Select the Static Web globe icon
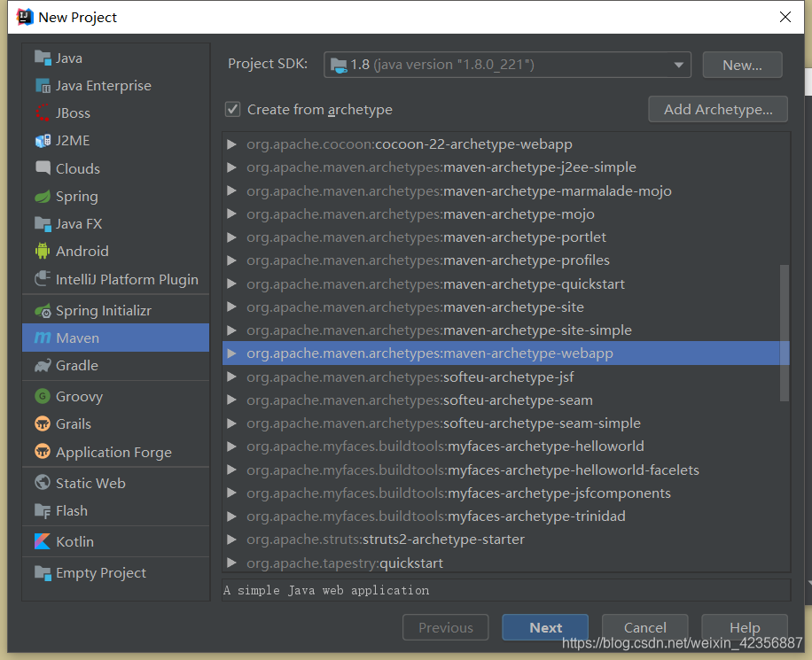 click(43, 483)
